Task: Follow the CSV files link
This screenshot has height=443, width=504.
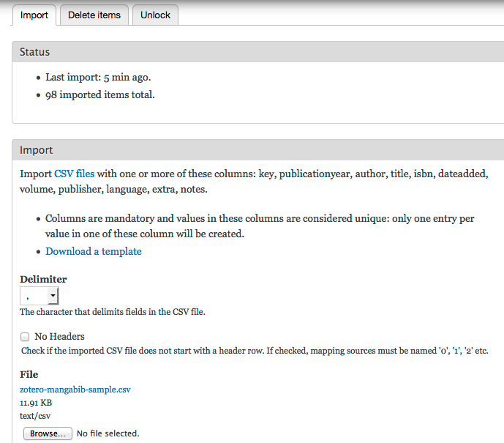Action: pyautogui.click(x=74, y=174)
